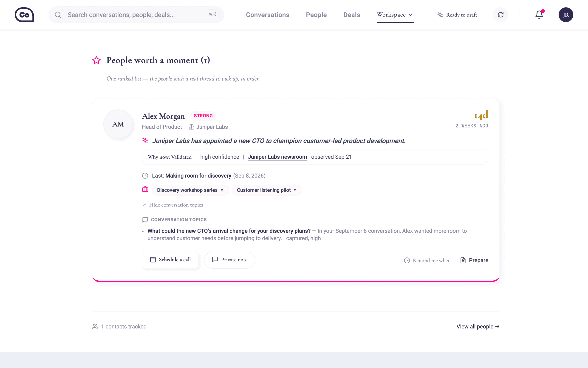Click the Prepare document button
This screenshot has width=588, height=368.
click(474, 260)
